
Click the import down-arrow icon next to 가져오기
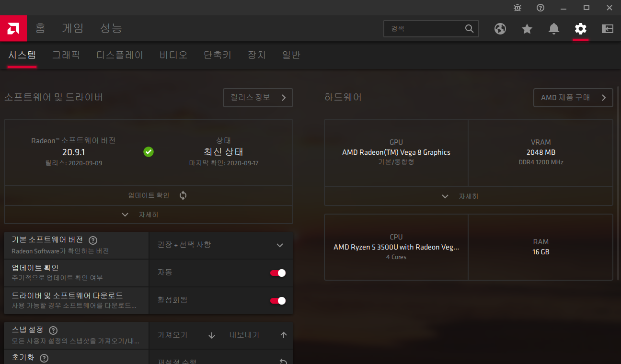(x=212, y=335)
